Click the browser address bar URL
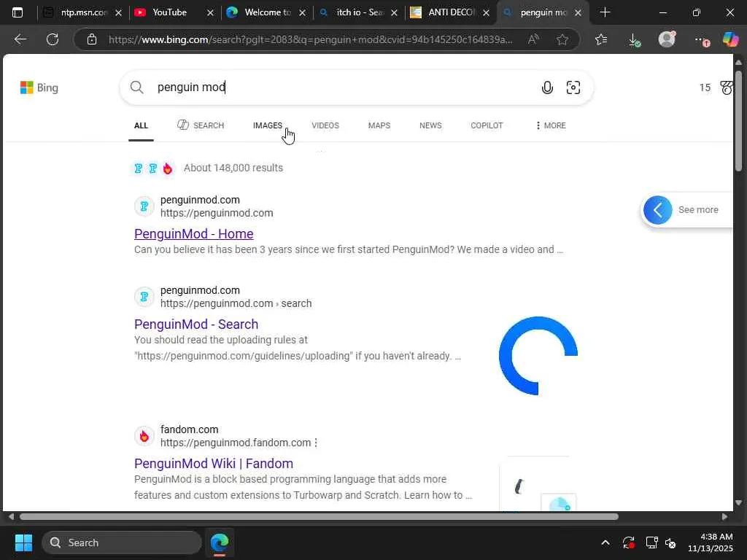Image resolution: width=747 pixels, height=560 pixels. pyautogui.click(x=311, y=39)
